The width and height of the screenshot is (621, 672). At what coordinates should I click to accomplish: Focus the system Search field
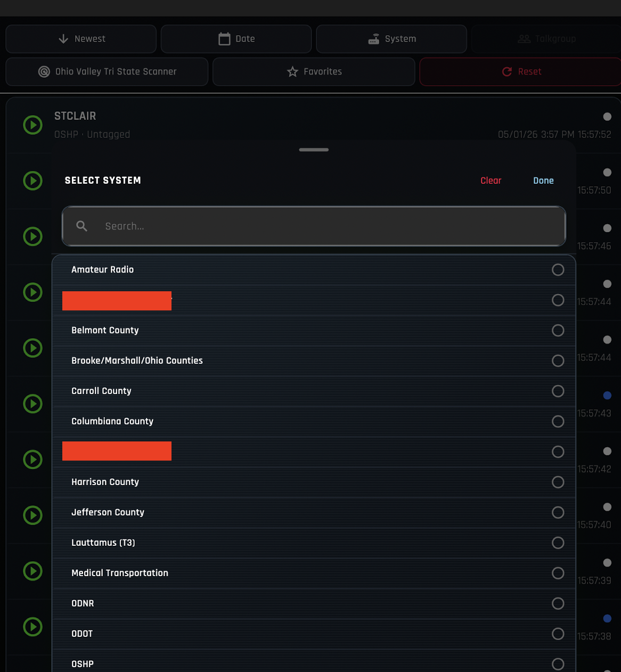pos(314,226)
